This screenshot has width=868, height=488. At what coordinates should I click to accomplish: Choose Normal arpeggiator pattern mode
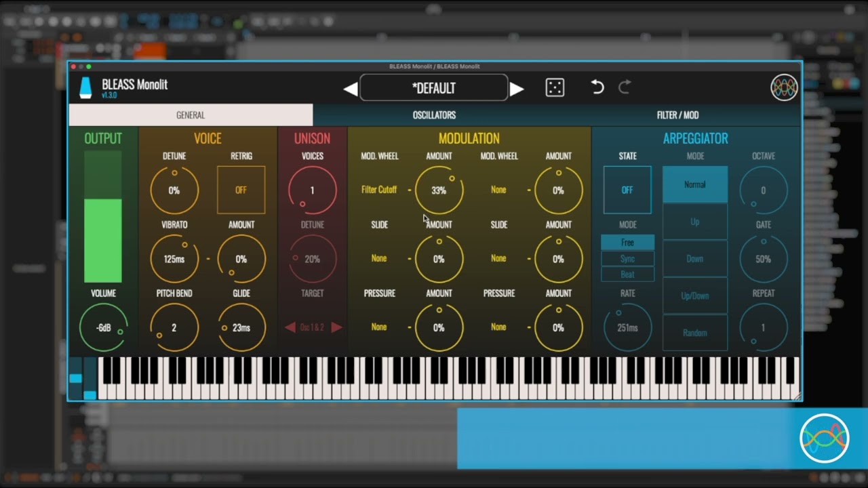coord(695,184)
